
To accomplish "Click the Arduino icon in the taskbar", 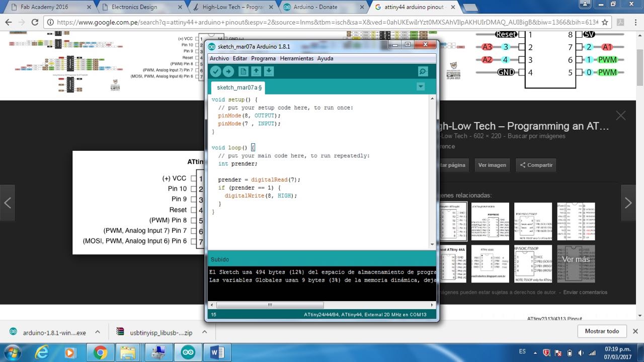I will [x=188, y=352].
